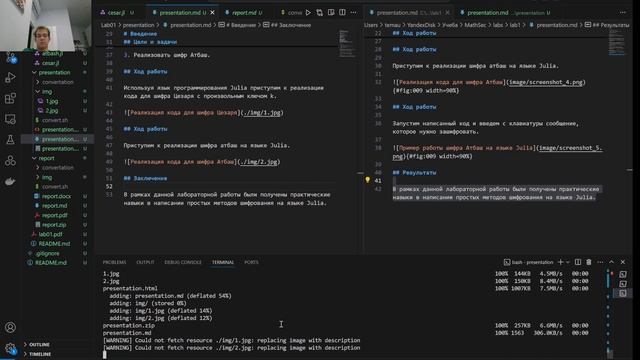Click MathSec breadcrumb in right editor
The height and width of the screenshot is (360, 640).
475,25
